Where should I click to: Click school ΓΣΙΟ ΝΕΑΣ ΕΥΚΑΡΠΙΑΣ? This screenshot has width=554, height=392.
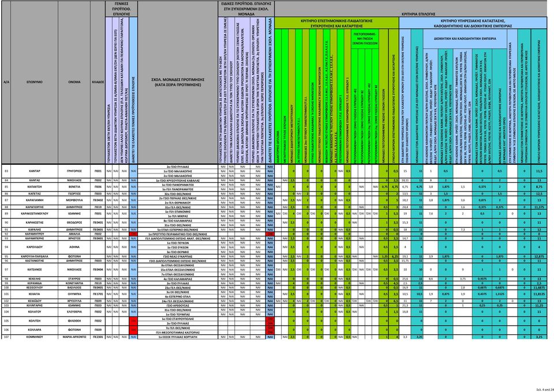pos(177,256)
